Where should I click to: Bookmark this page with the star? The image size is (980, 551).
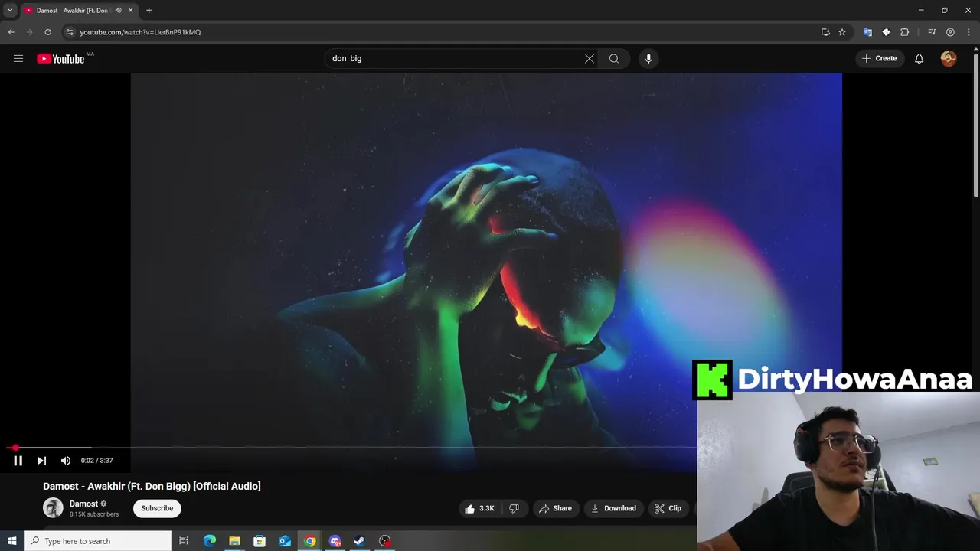click(x=842, y=32)
